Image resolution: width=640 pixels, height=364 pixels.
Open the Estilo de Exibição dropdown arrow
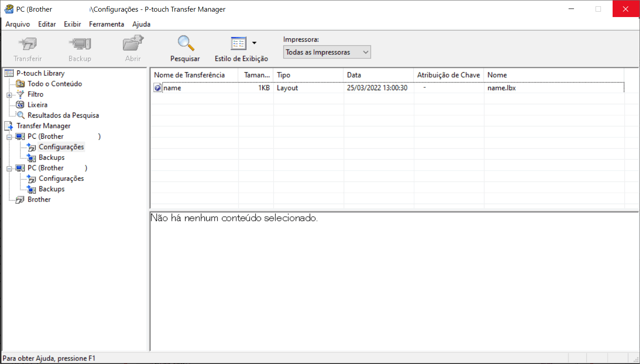[x=254, y=43]
